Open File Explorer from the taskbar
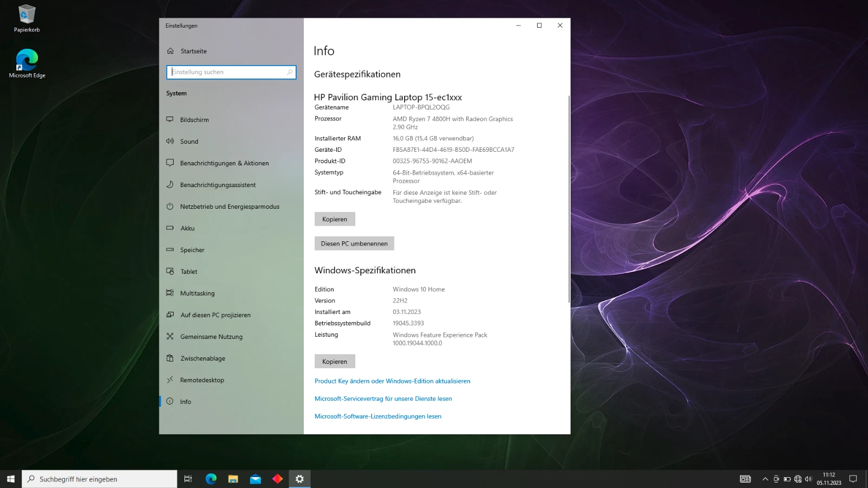This screenshot has height=488, width=868. pos(233,479)
